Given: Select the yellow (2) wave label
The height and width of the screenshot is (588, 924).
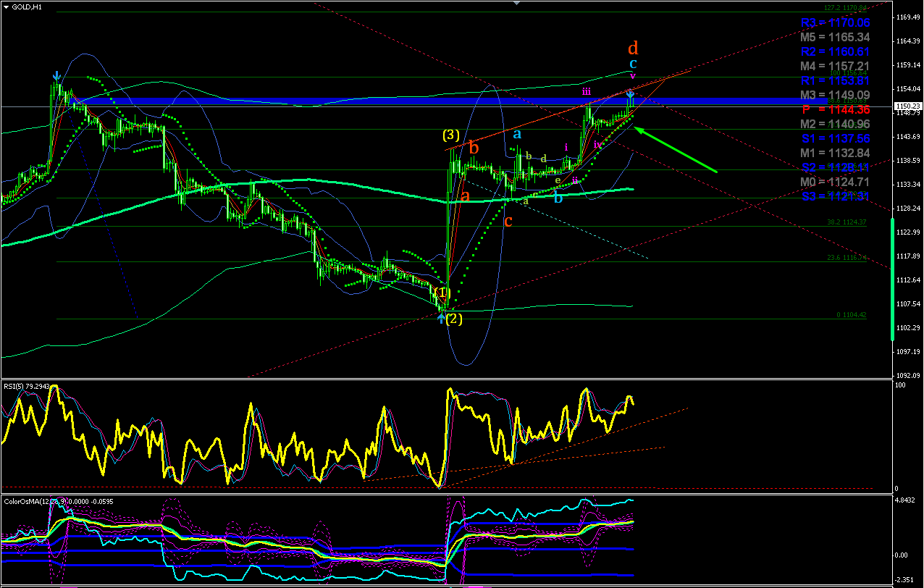Looking at the screenshot, I should pos(454,319).
